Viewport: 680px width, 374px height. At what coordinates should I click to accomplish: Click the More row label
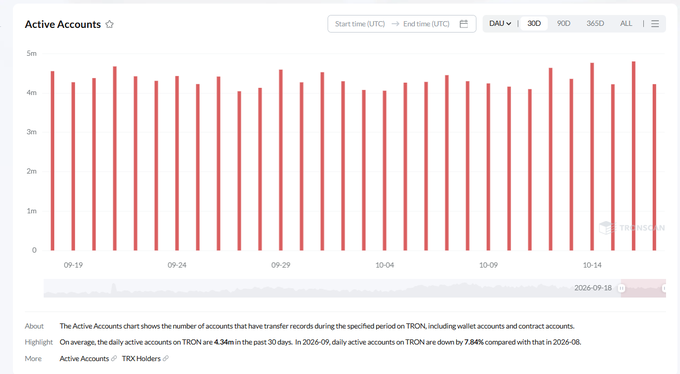(33, 359)
